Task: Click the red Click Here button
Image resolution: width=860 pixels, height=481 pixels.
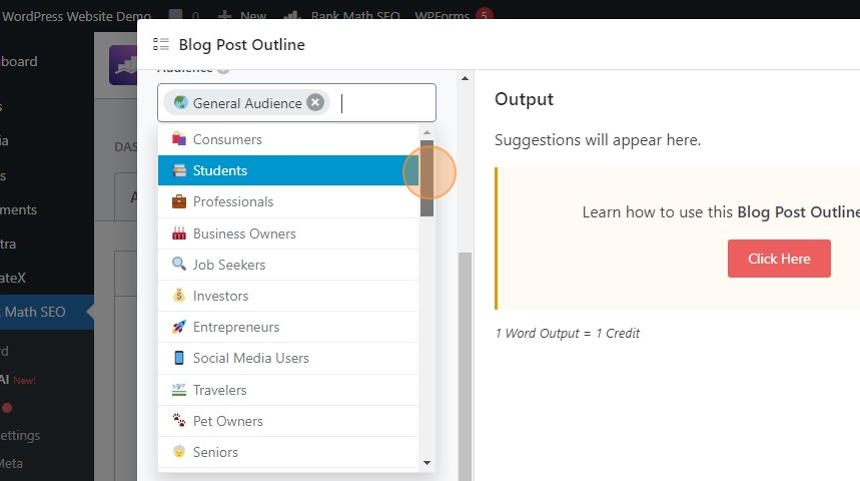Action: [779, 258]
